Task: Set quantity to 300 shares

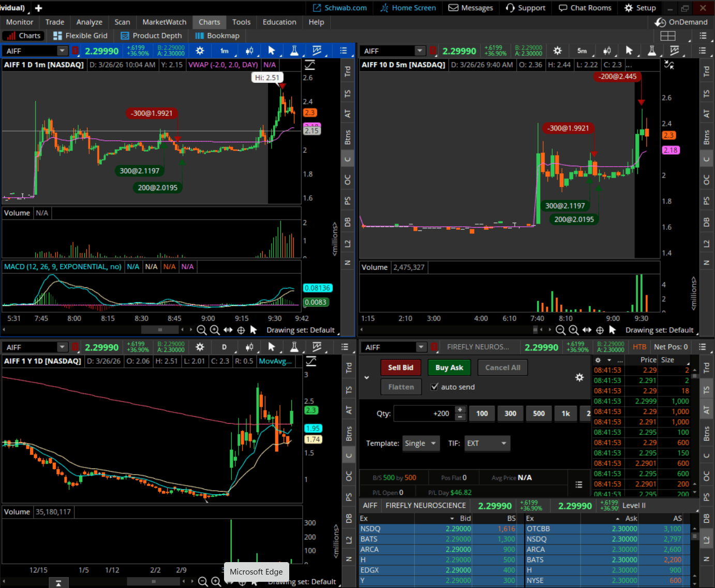Action: click(510, 414)
